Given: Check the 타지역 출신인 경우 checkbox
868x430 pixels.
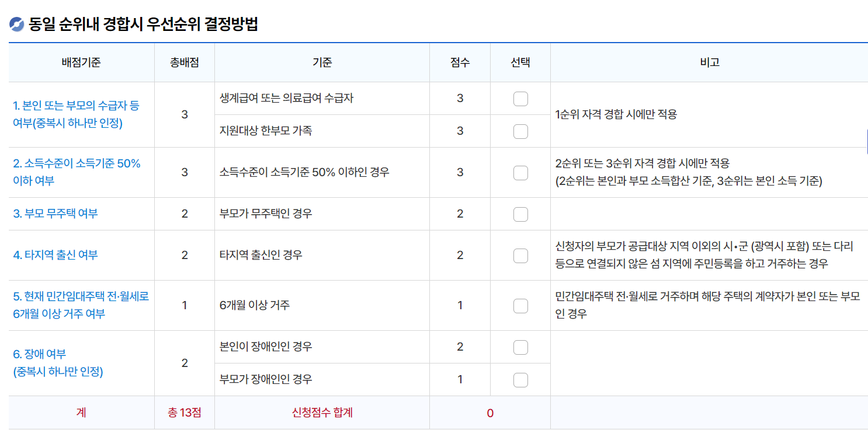Looking at the screenshot, I should 520,256.
